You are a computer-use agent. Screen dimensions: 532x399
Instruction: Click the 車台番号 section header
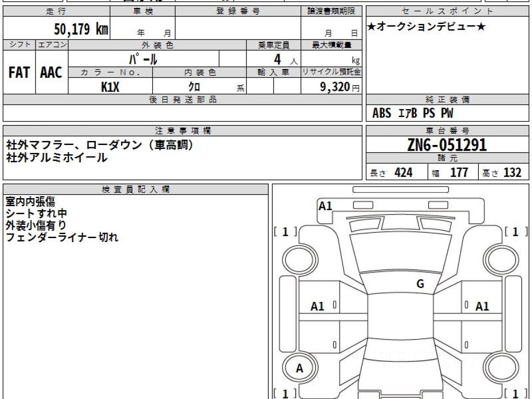(x=447, y=131)
